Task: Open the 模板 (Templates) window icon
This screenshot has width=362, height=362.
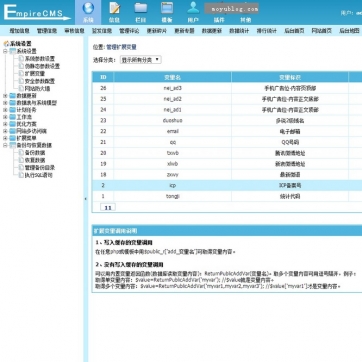Action: (x=167, y=8)
